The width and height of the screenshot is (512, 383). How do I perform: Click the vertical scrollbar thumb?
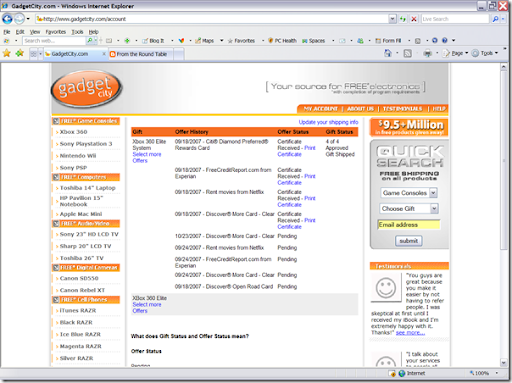504,160
